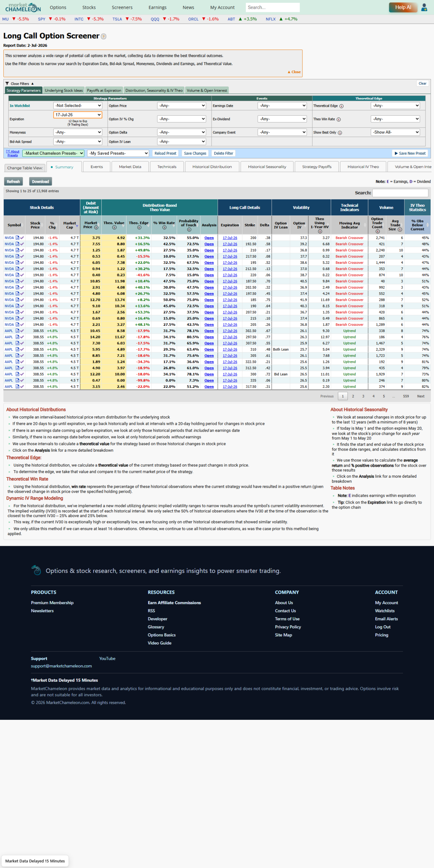The image size is (434, 868).
Task: Sort table by Market Cap column
Action: coord(70,225)
